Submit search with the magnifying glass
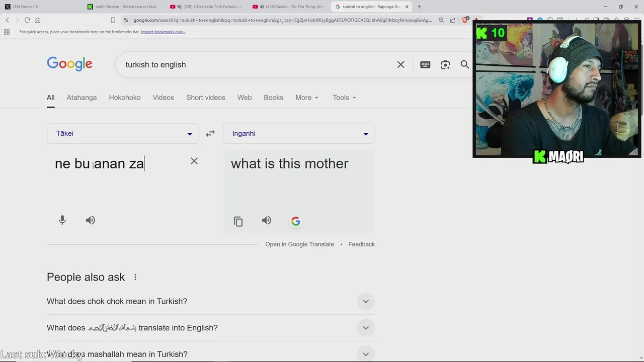The image size is (644, 362). (465, 64)
